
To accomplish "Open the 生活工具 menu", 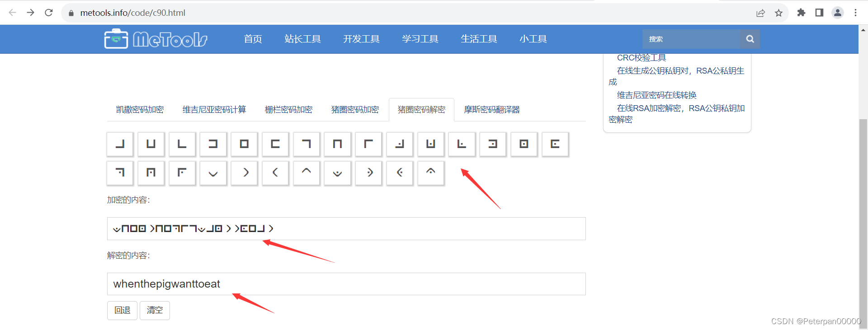I will click(x=479, y=39).
